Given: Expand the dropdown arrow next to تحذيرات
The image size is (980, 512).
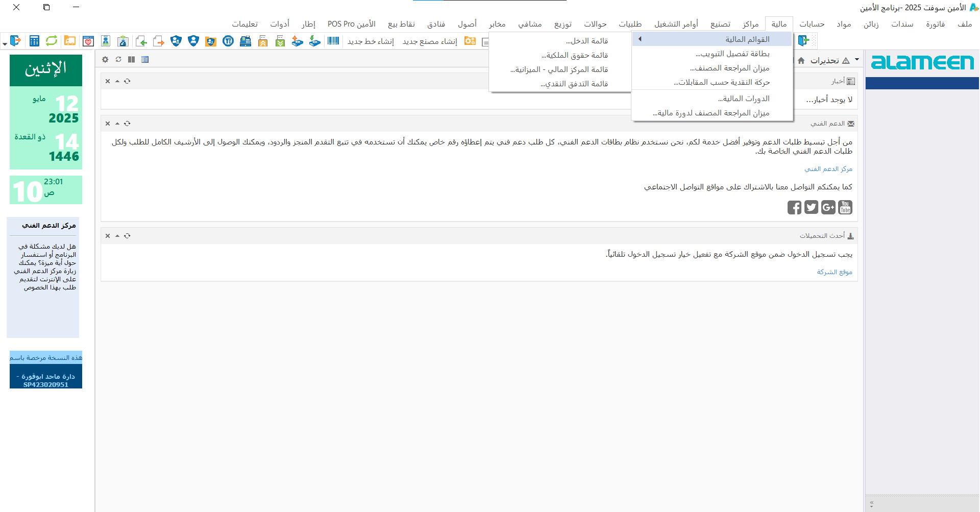Looking at the screenshot, I should coord(857,60).
